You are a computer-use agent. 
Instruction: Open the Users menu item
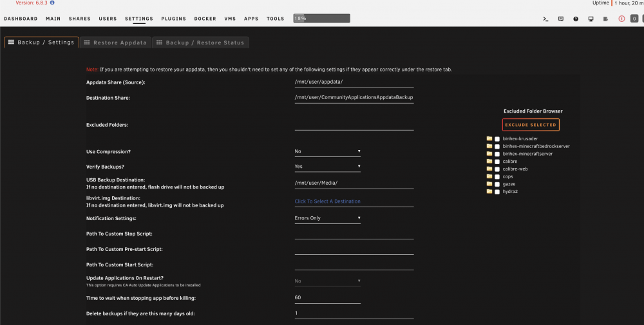coord(108,19)
